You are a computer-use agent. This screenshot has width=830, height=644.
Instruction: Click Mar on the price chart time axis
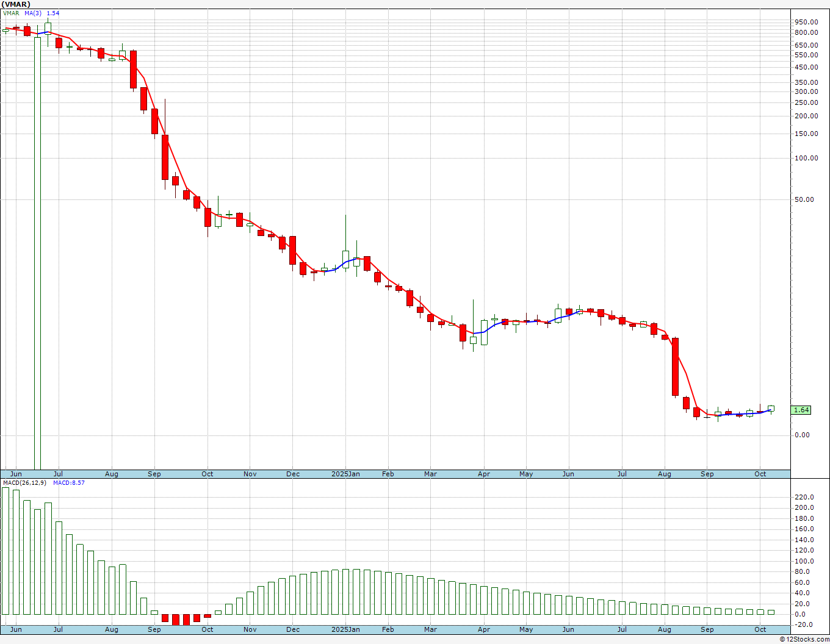pyautogui.click(x=430, y=474)
